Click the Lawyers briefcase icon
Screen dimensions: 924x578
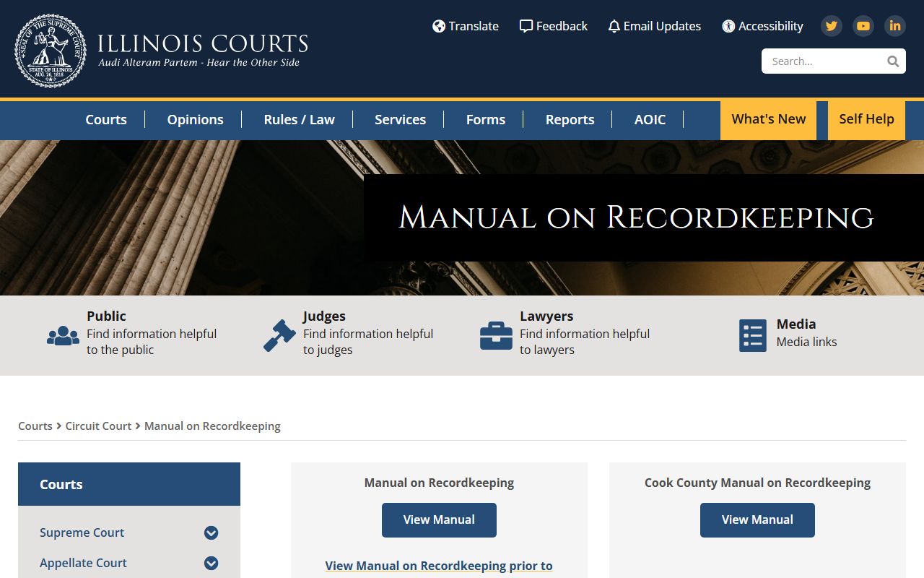(x=496, y=335)
